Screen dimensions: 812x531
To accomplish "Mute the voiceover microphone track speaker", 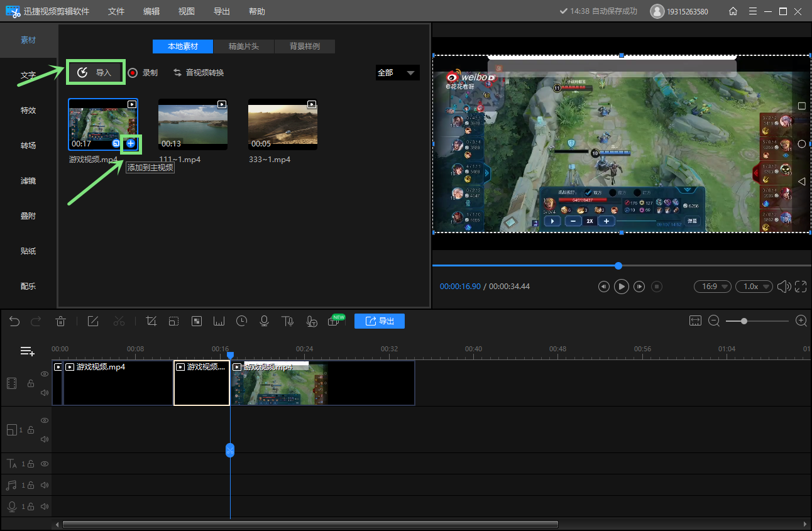I will pyautogui.click(x=45, y=506).
